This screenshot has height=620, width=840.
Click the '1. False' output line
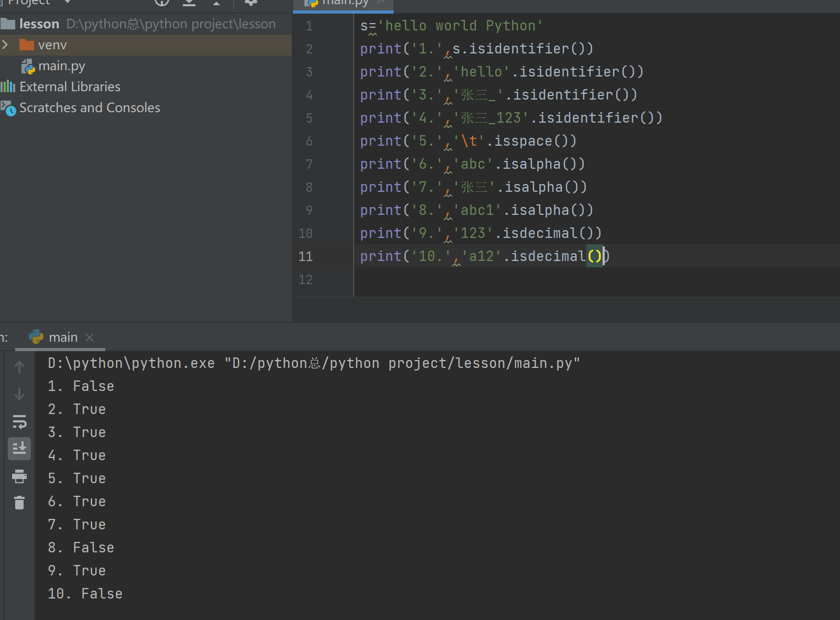tap(81, 386)
